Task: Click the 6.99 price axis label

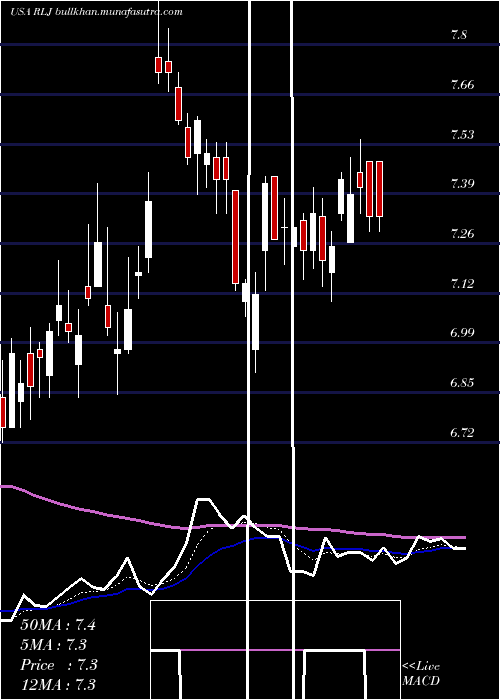Action: [x=462, y=333]
